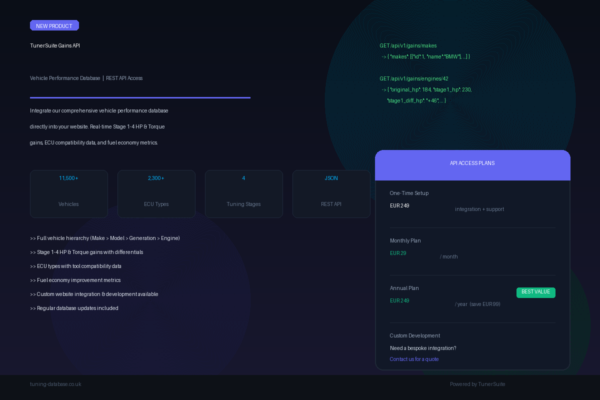Click the tuning-database.co.uk footer text
The image size is (600, 400).
[55, 384]
